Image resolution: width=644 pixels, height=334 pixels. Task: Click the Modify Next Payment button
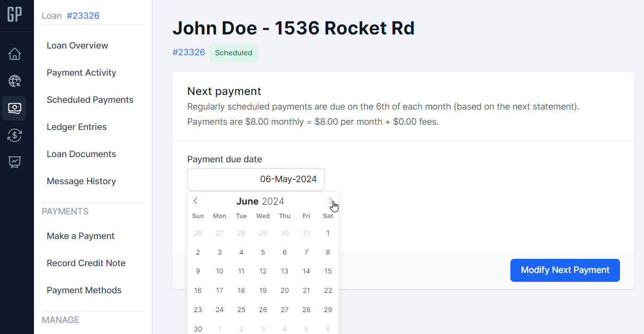tap(565, 270)
